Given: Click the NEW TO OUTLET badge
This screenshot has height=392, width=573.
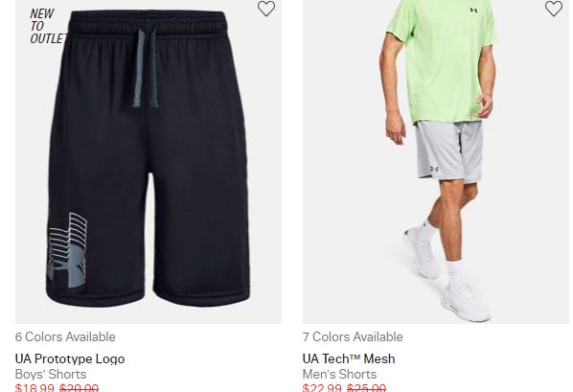Looking at the screenshot, I should [48, 26].
